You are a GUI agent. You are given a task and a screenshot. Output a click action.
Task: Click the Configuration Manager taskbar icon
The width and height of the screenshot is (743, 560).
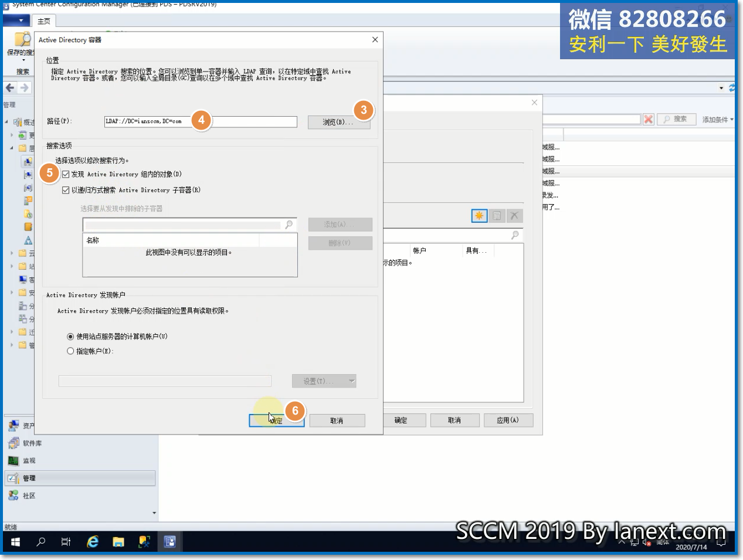pos(170,542)
